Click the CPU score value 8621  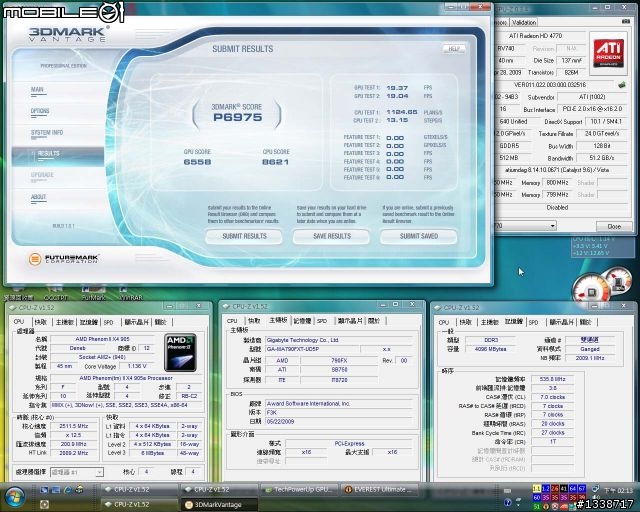tap(276, 162)
